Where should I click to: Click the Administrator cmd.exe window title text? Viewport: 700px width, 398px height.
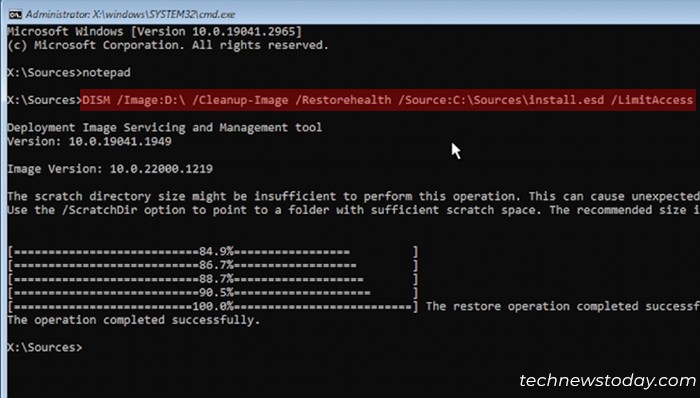[130, 14]
